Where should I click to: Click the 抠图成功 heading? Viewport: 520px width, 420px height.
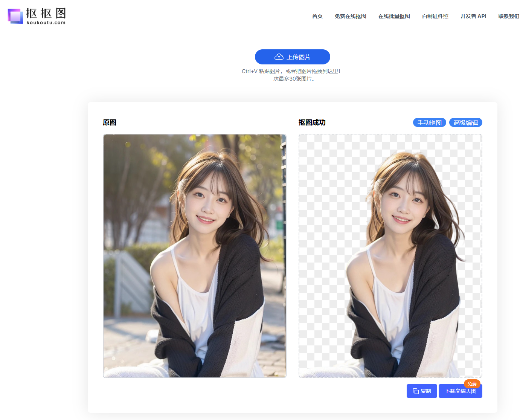click(312, 122)
